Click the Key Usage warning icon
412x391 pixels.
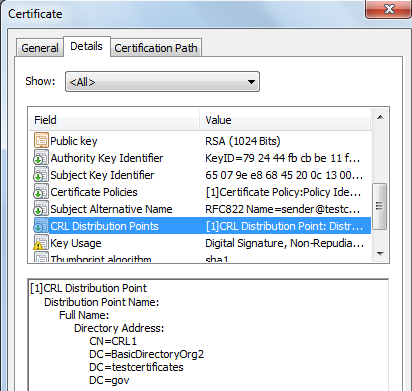click(x=41, y=243)
